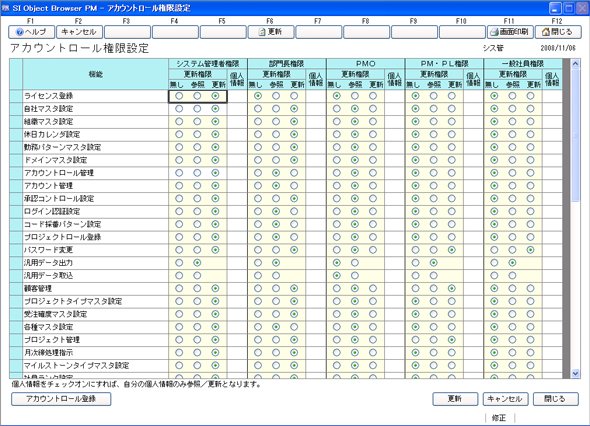The image size is (590, 426).
Task: Set 月次締処理指示 PM・PL to 更新
Action: (x=452, y=353)
